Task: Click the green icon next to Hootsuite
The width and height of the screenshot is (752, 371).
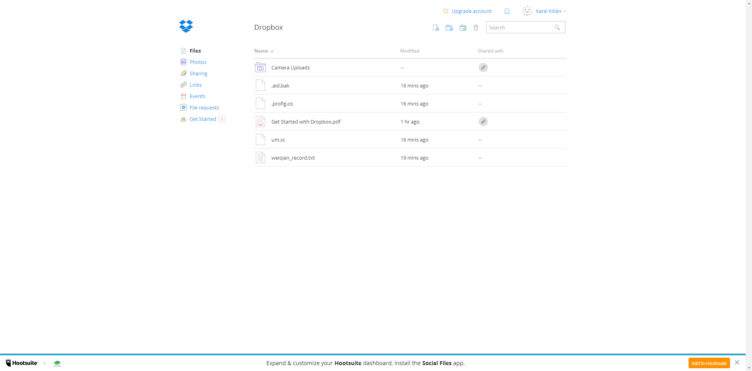Action: [x=57, y=363]
